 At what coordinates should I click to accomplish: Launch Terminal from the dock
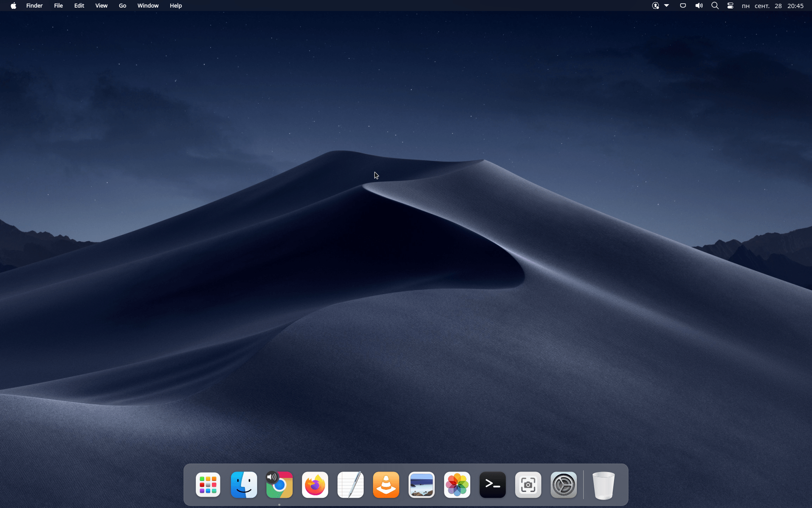click(493, 485)
